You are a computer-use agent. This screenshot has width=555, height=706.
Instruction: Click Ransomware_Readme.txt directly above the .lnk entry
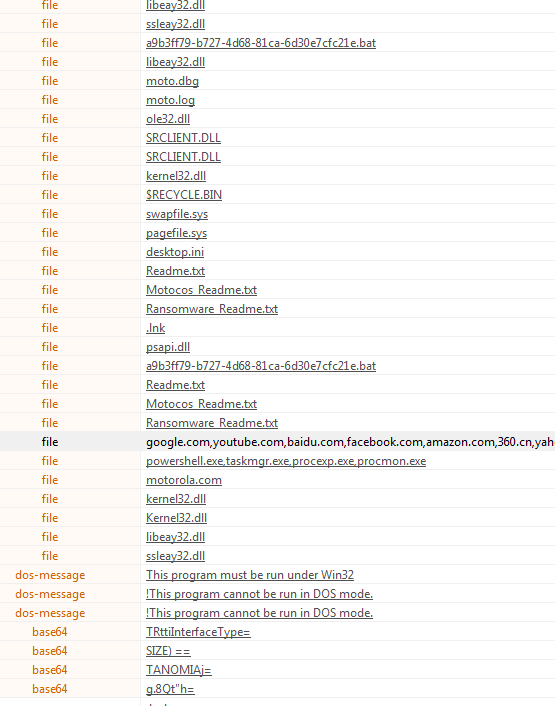(x=212, y=309)
